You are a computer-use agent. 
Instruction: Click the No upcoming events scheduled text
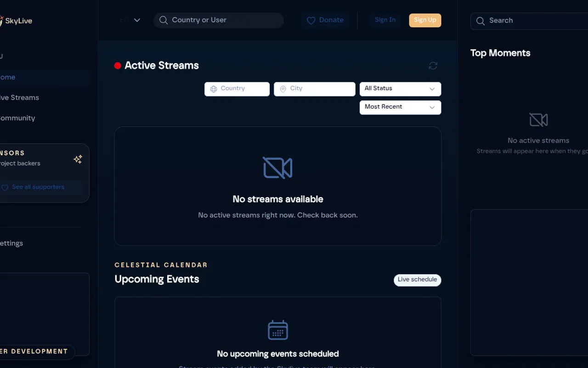[278, 354]
